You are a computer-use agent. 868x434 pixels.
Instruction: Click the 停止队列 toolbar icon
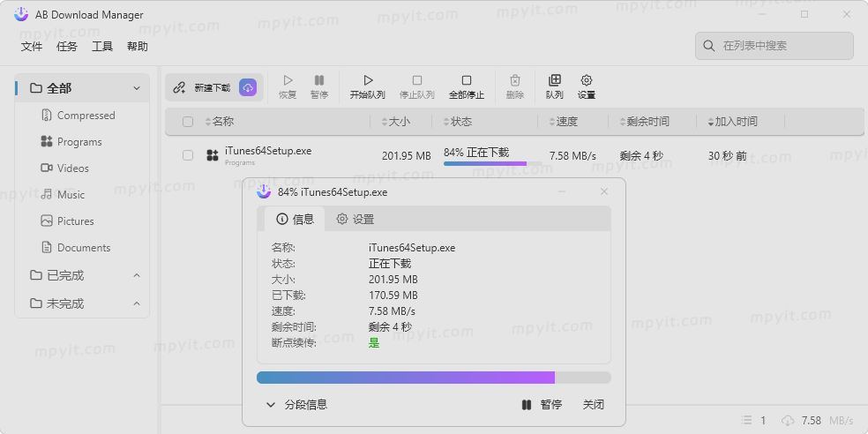[417, 81]
